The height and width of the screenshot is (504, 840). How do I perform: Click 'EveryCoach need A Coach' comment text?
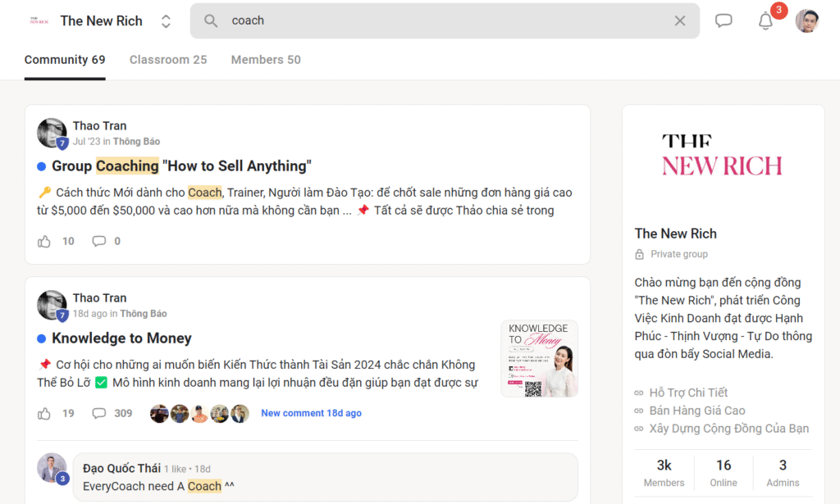158,486
